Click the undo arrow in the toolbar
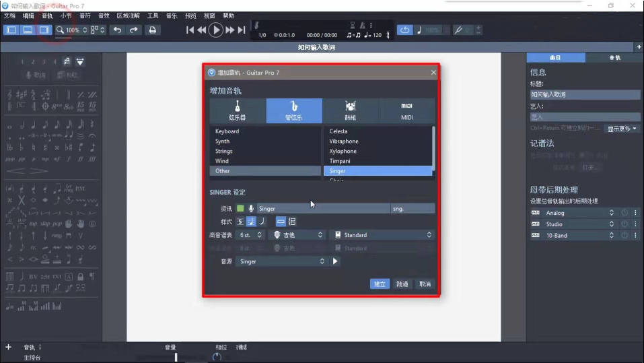The height and width of the screenshot is (363, 644). pos(117,30)
